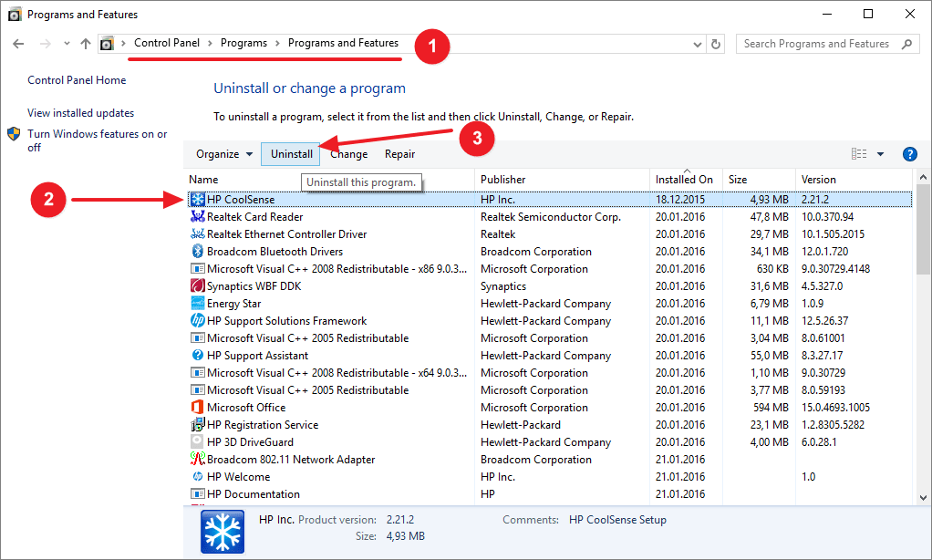Screen dimensions: 932x560
Task: Click the Search Programs and Features field
Action: pyautogui.click(x=827, y=44)
